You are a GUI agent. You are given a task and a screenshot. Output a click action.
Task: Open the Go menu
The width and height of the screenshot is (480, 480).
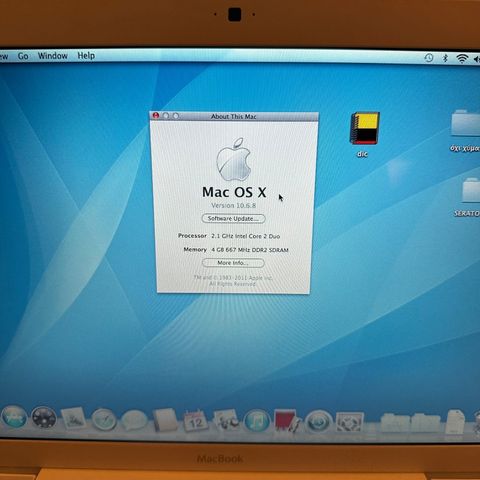pos(23,56)
